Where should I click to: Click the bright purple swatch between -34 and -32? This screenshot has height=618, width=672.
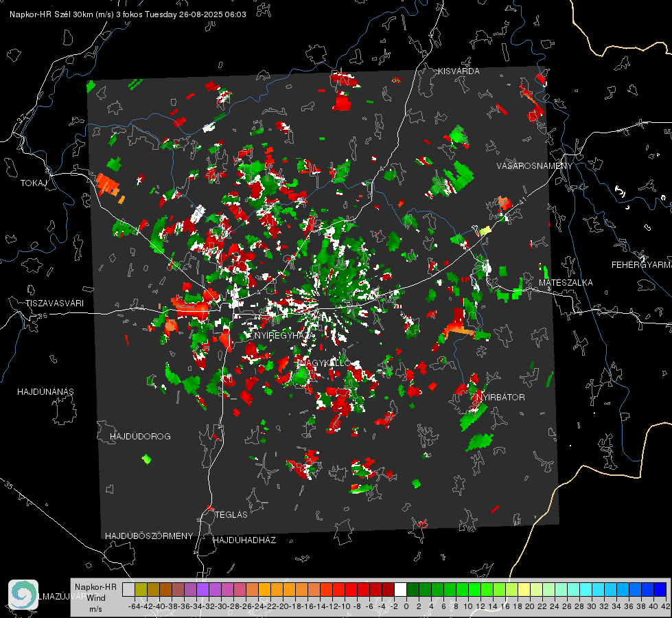pyautogui.click(x=202, y=590)
